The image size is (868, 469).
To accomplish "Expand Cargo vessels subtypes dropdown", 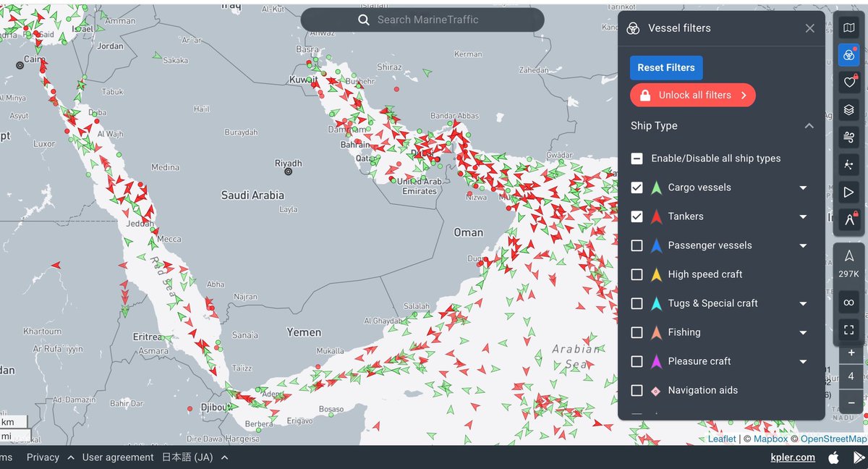I will click(x=803, y=187).
